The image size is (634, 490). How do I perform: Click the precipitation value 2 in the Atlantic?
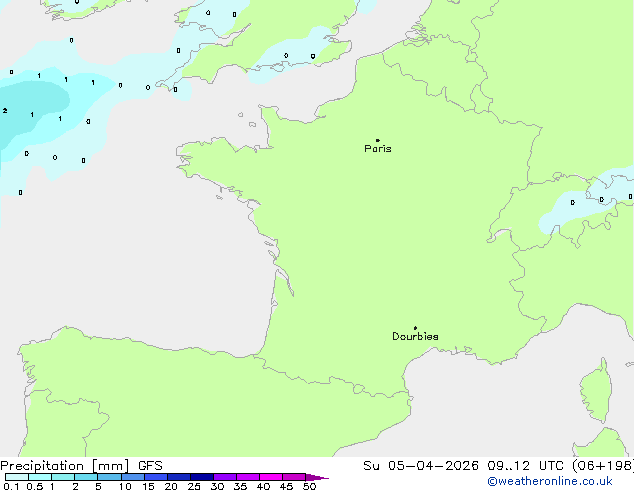[x=5, y=110]
